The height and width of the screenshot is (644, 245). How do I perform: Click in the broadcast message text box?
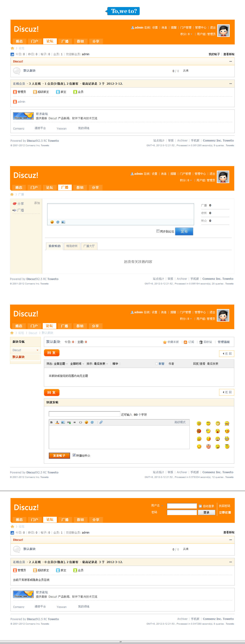[121, 211]
